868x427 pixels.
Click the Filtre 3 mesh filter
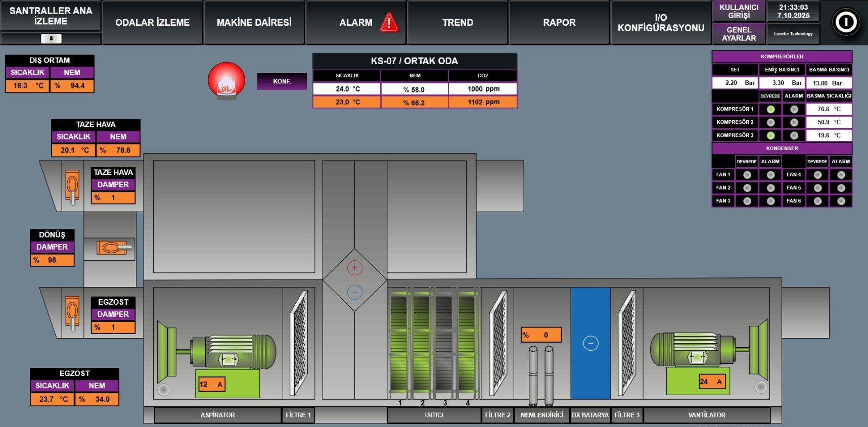[x=627, y=344]
